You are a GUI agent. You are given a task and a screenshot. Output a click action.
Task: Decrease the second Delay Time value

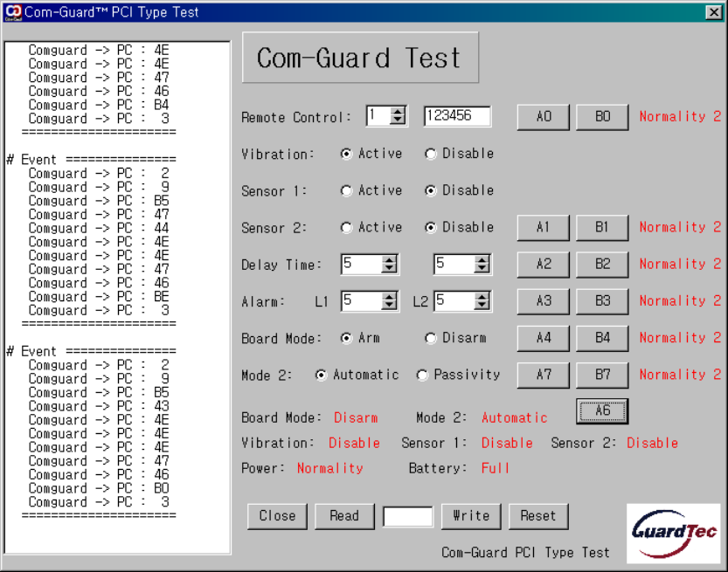(x=482, y=268)
